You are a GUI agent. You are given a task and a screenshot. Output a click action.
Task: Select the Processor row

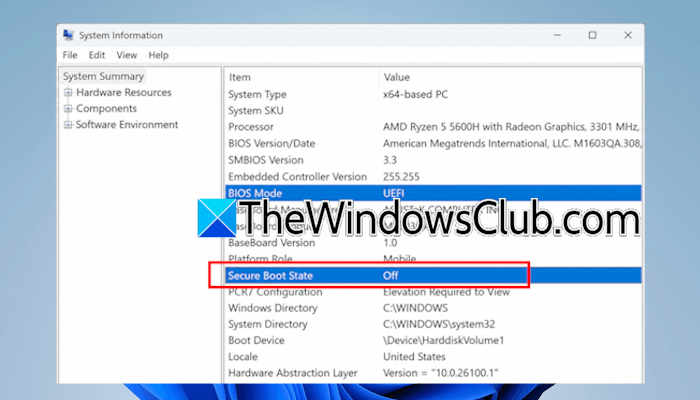click(433, 127)
